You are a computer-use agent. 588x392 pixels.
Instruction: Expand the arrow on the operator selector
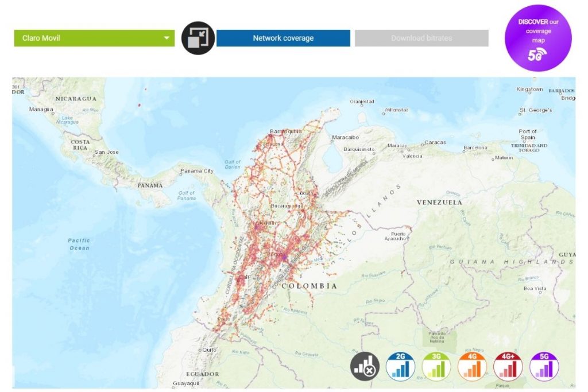(x=167, y=38)
